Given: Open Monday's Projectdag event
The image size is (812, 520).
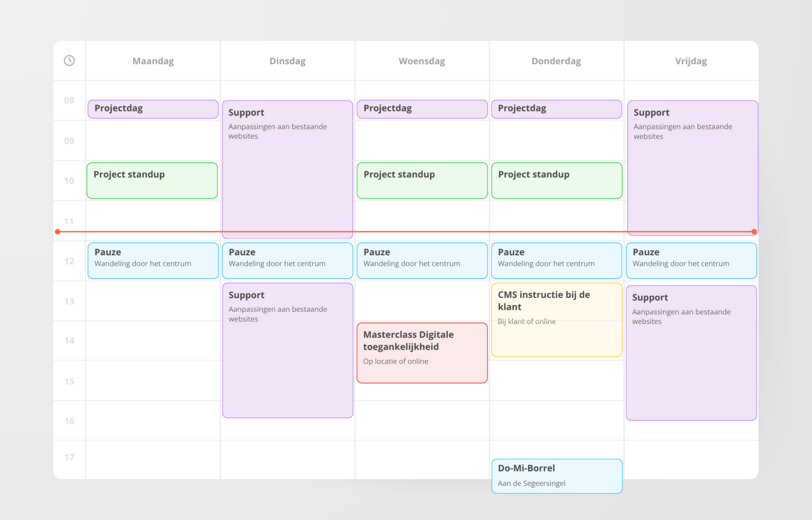Looking at the screenshot, I should point(153,109).
